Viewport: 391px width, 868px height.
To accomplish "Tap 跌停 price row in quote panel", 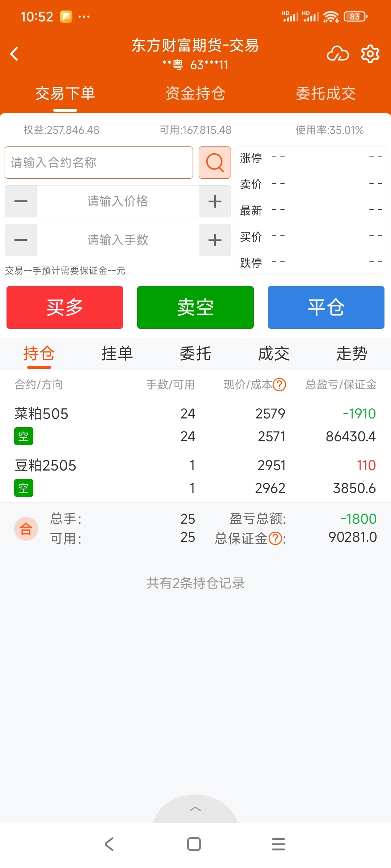I will click(x=311, y=263).
